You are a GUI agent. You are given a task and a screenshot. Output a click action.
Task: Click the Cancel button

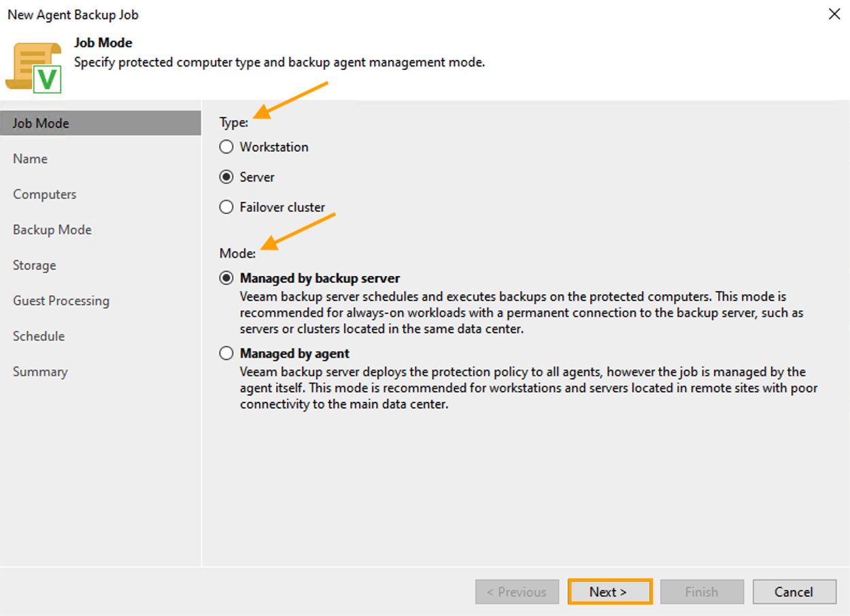(x=794, y=592)
